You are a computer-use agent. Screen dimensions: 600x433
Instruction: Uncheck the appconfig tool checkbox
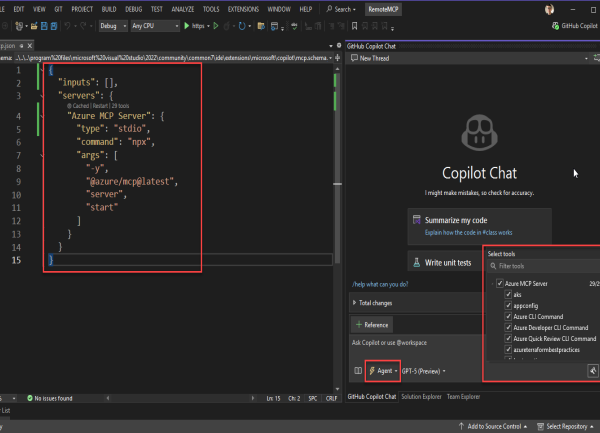pos(508,306)
